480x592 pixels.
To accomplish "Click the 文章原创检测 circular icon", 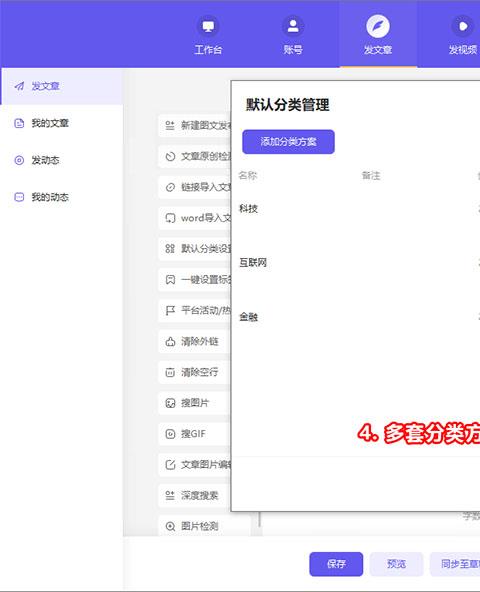I will pyautogui.click(x=170, y=157).
